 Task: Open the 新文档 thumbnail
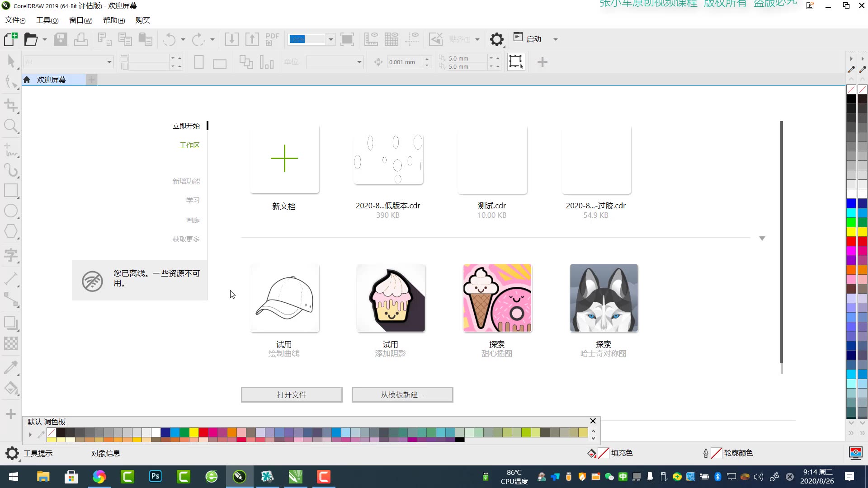pyautogui.click(x=284, y=159)
